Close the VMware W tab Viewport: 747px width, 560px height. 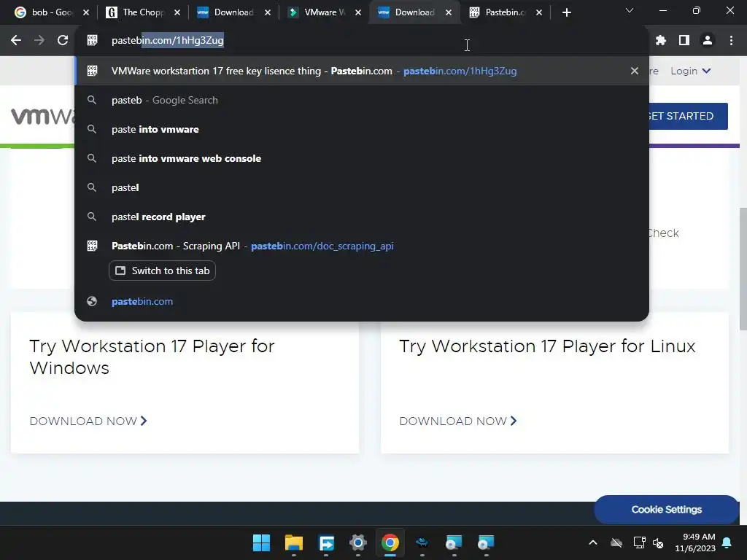[x=357, y=12]
